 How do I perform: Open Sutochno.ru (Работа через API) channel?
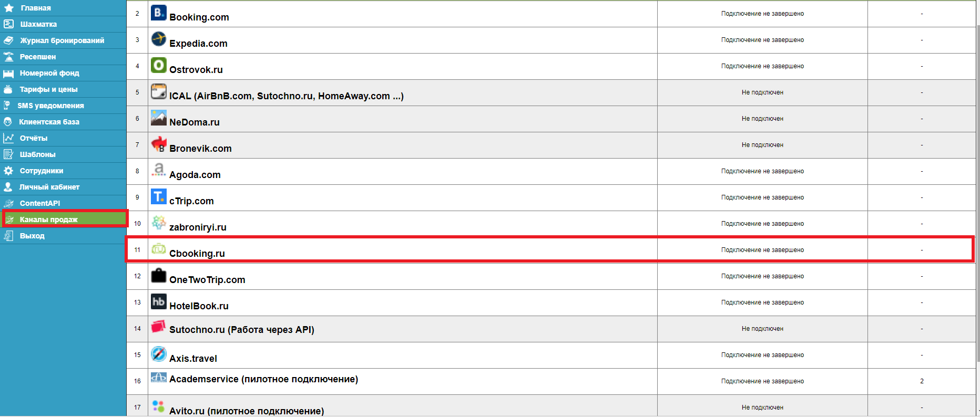click(242, 330)
